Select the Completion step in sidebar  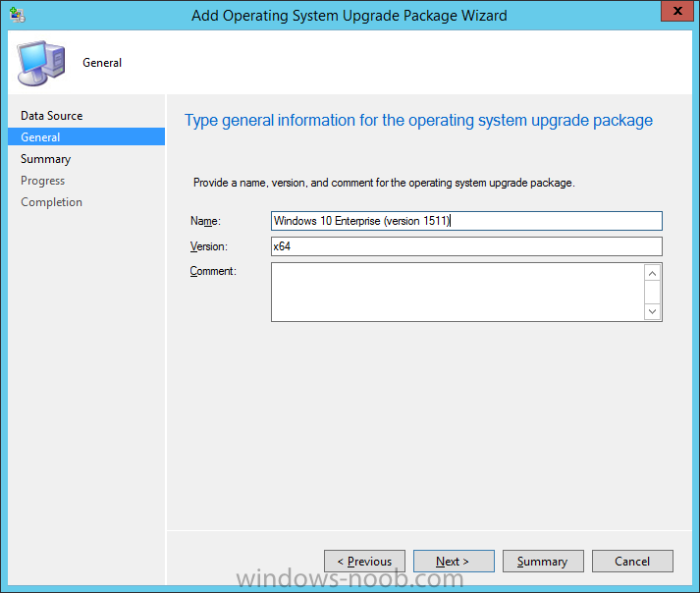point(51,202)
